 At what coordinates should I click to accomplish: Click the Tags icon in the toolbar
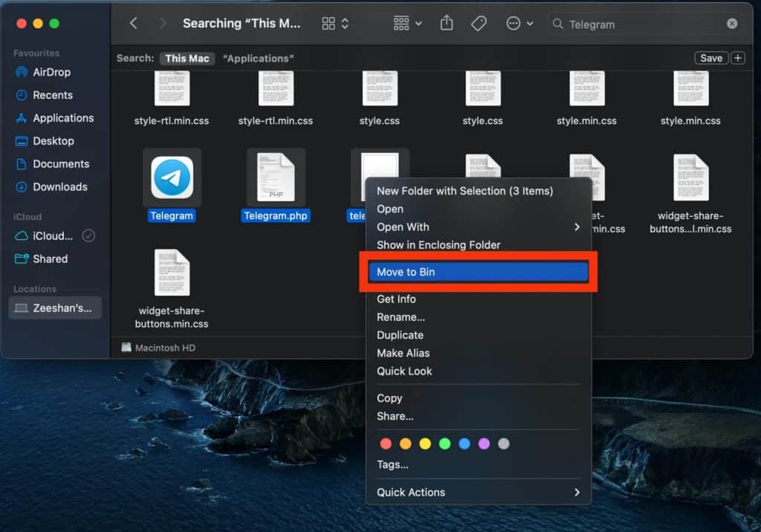pos(479,23)
